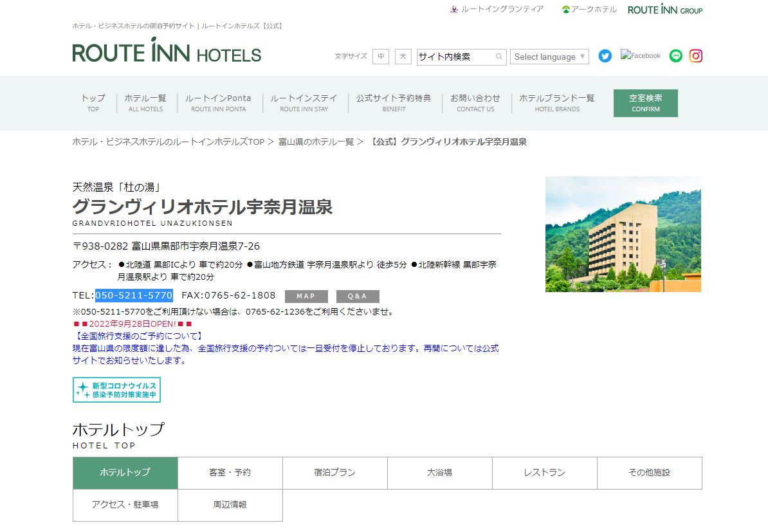Open the アークホテル link
Screen dimensions: 768x532
(589, 9)
